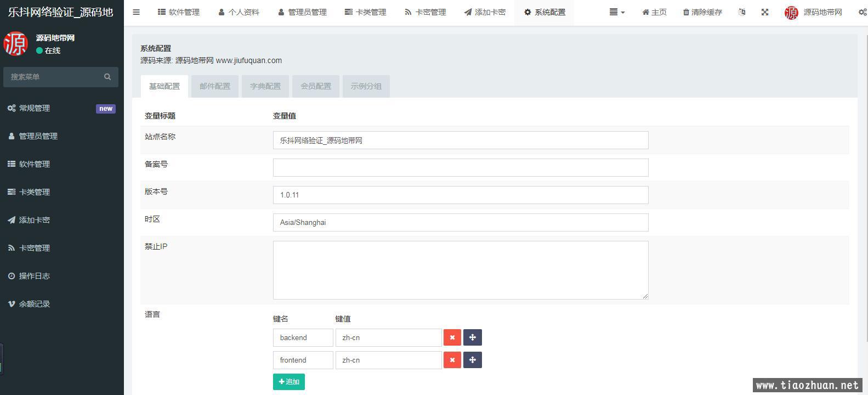Click the move handle on the backend row

[472, 337]
